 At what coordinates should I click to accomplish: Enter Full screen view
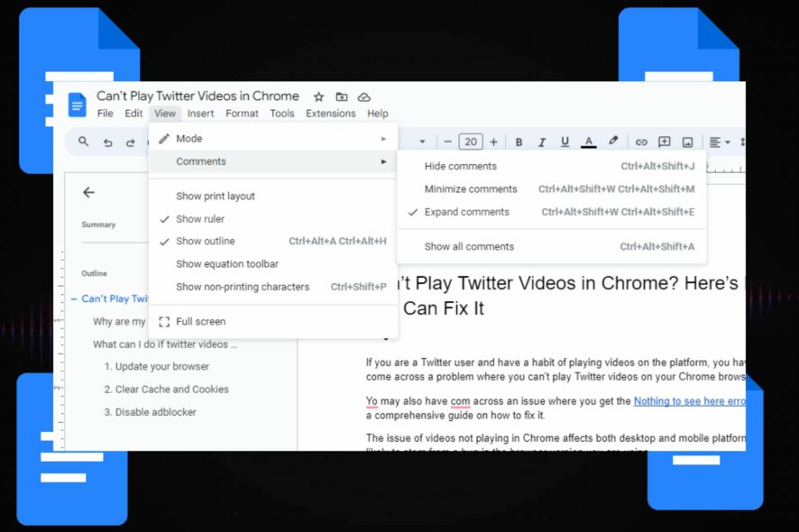coord(273,322)
